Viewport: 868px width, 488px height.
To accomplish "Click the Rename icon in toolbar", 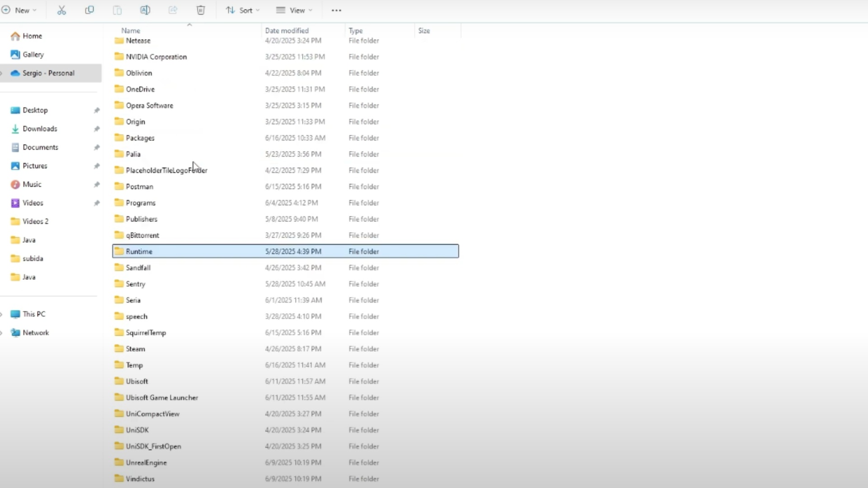I will point(145,10).
